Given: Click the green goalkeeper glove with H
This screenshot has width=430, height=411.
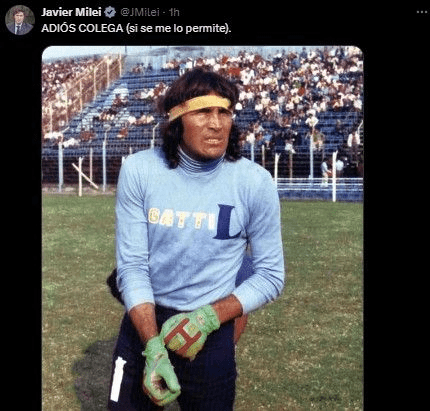Looking at the screenshot, I should [x=190, y=332].
